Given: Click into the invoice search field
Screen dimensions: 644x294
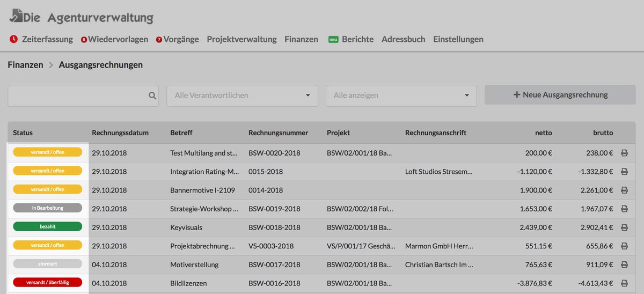Looking at the screenshot, I should [78, 95].
